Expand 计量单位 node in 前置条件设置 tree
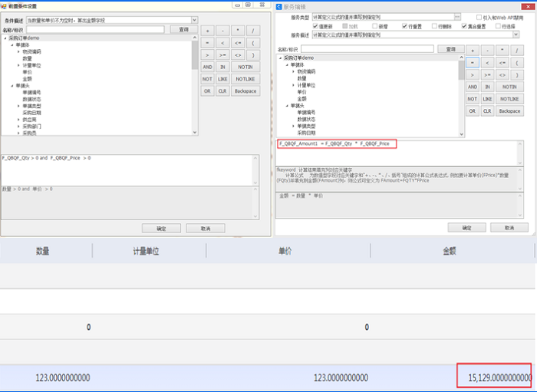 pos(18,65)
